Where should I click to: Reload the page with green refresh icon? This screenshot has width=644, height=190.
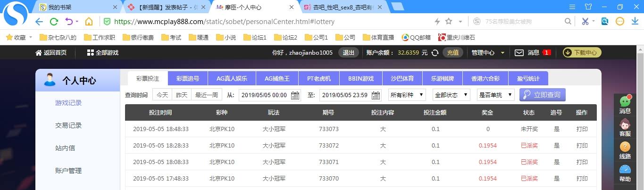54,22
